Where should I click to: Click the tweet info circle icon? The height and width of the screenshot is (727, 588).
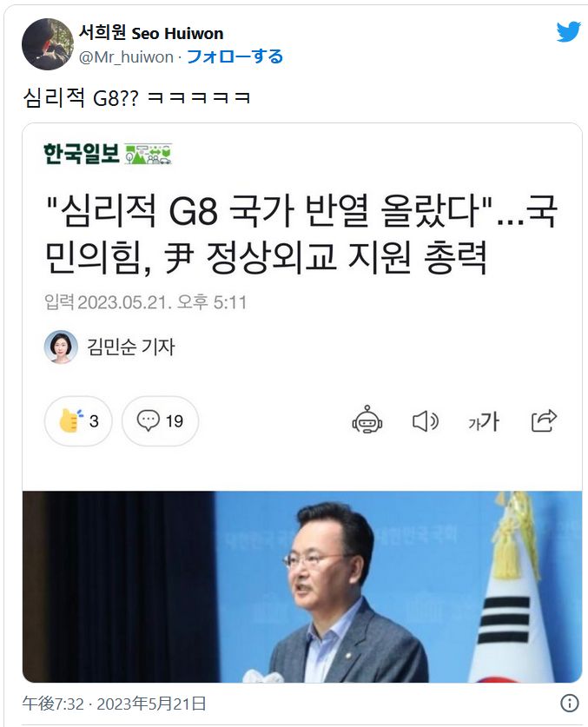(570, 703)
